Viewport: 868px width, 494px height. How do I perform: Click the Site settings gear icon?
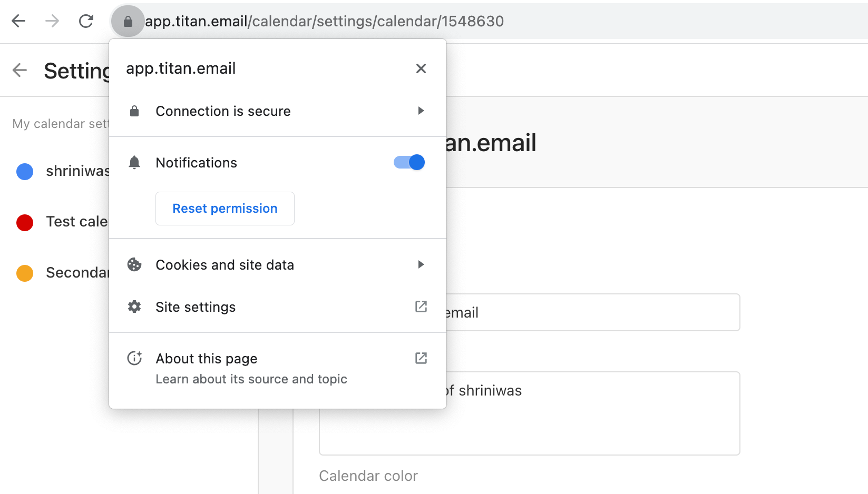point(134,307)
